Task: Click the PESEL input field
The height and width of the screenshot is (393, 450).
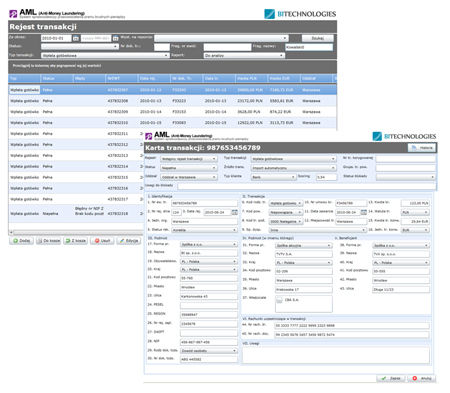Action: (x=209, y=305)
